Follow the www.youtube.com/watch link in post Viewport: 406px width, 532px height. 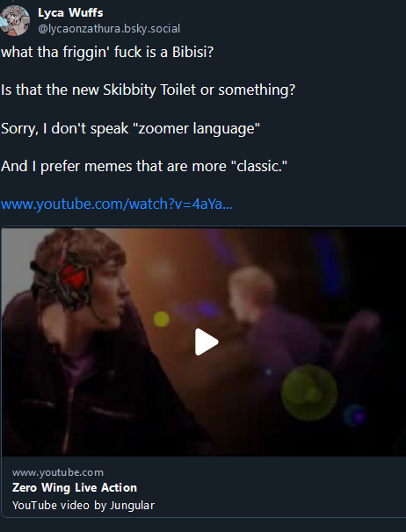tap(117, 205)
